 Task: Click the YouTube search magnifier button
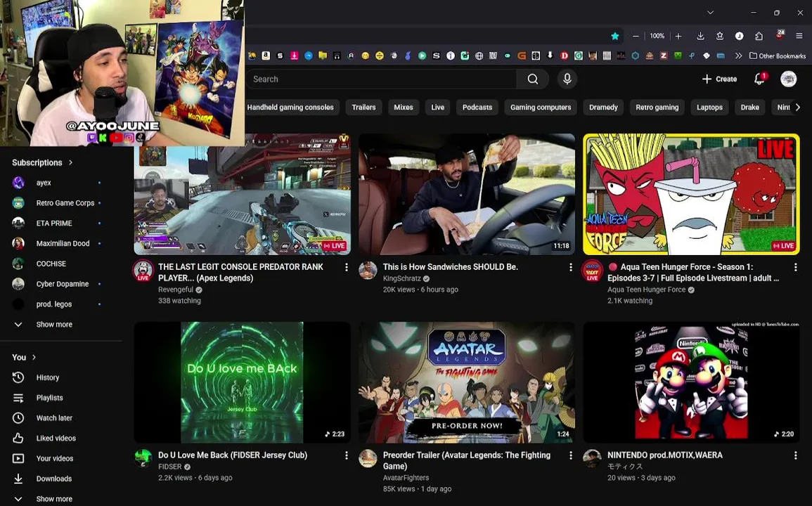(x=532, y=79)
